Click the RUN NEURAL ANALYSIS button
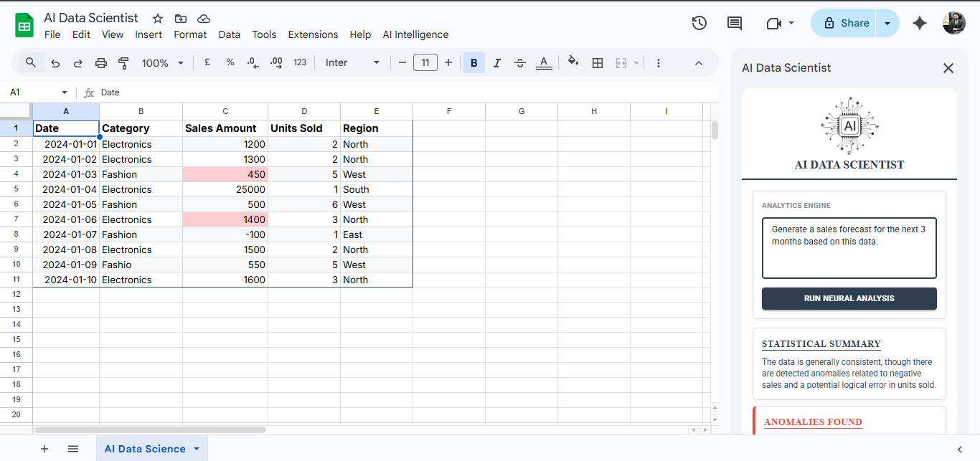Screen dimensions: 980x461 click(x=849, y=298)
